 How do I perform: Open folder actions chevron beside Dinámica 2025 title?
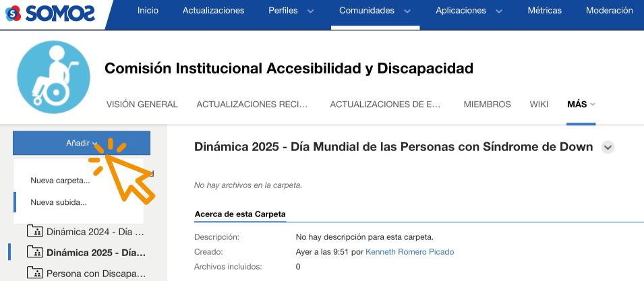click(608, 147)
